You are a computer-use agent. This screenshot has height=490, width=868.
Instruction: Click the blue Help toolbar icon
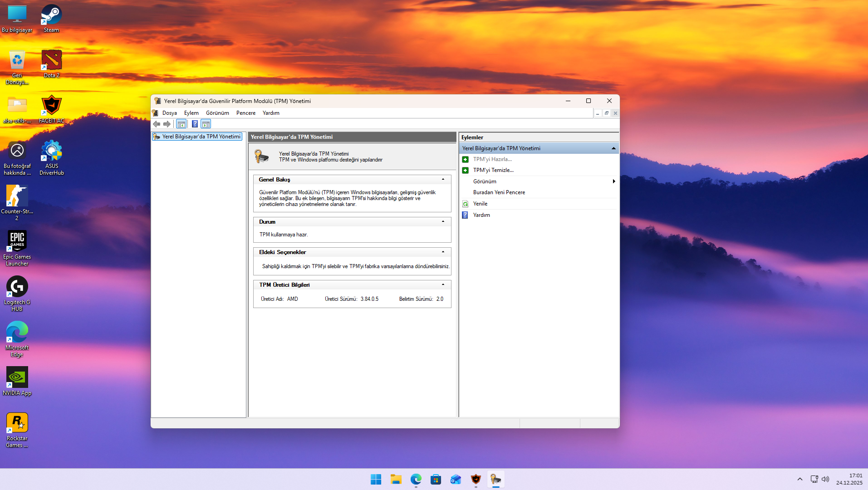pos(195,124)
